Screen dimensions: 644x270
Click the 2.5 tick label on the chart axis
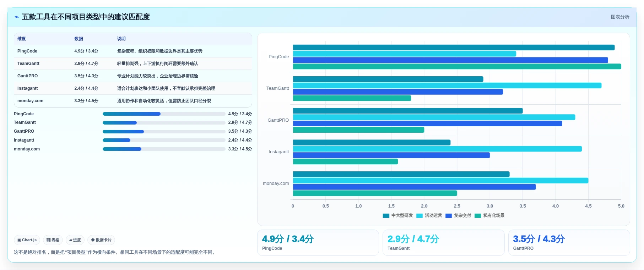[x=457, y=206]
